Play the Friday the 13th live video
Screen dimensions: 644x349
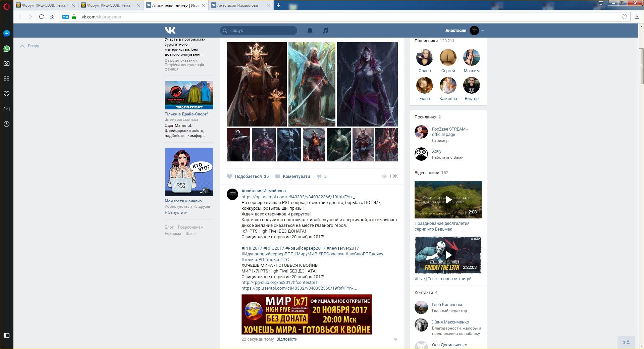(448, 255)
